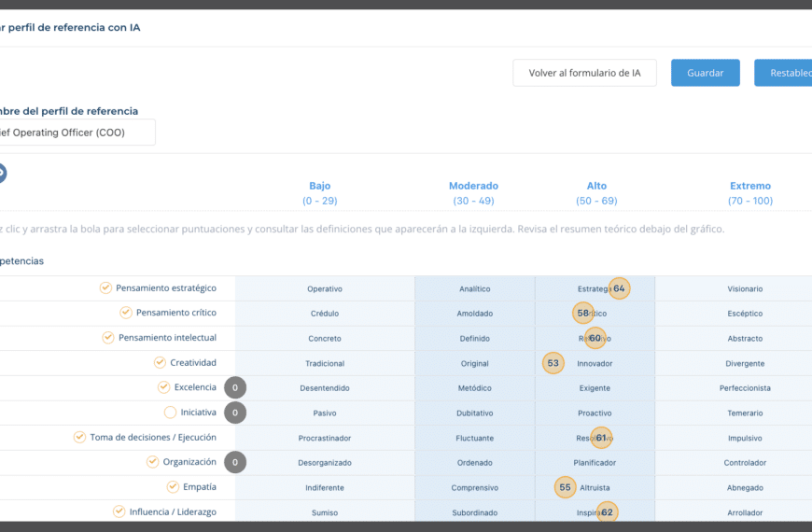
Task: Select the Toma de decisiones ball at 61
Action: [x=601, y=438]
